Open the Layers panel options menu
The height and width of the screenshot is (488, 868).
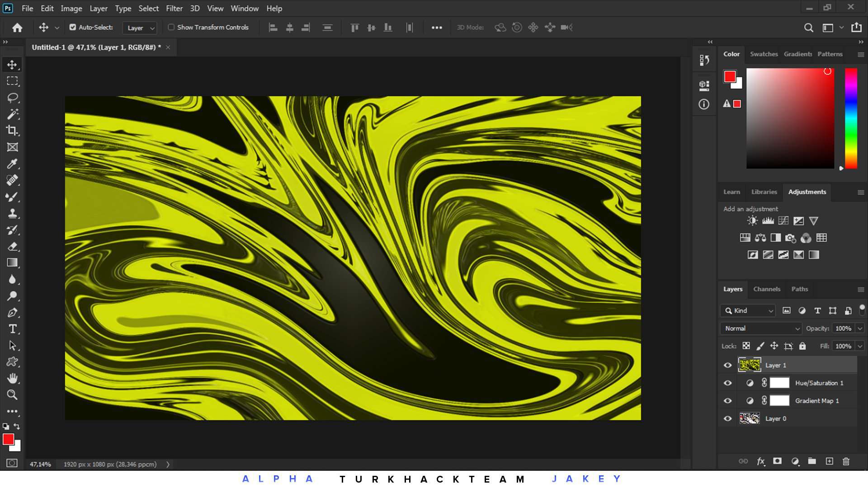(861, 289)
